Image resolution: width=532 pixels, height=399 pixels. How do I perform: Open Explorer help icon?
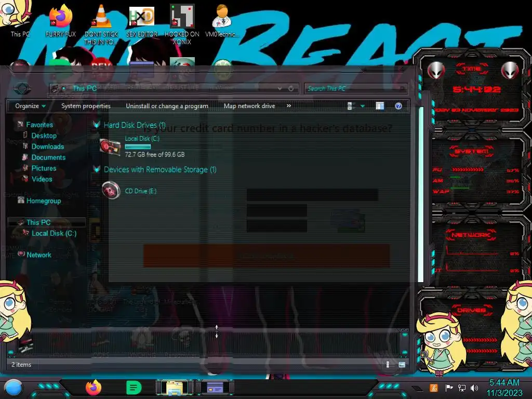398,106
